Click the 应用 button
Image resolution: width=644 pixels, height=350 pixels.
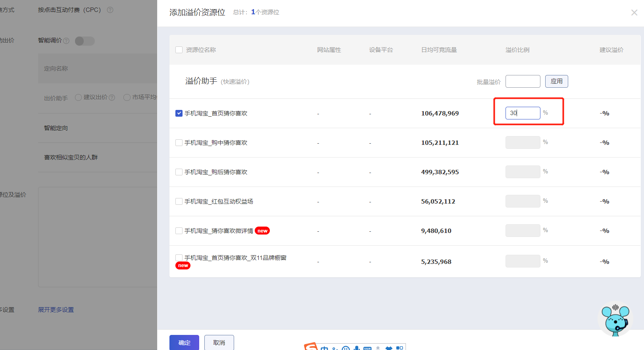click(x=556, y=81)
